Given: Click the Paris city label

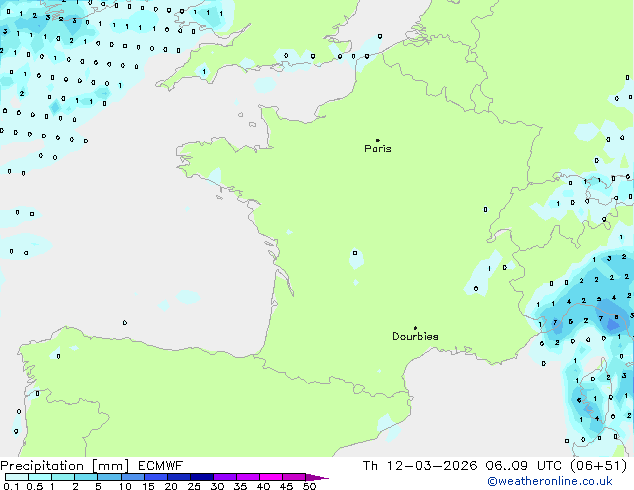Looking at the screenshot, I should coord(378,149).
